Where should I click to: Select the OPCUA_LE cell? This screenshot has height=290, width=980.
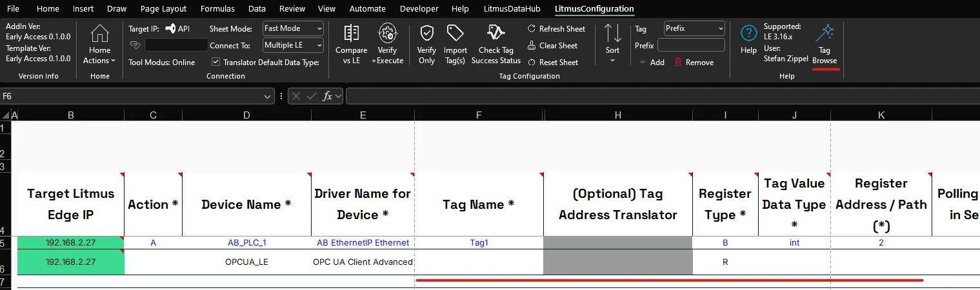[x=246, y=262]
